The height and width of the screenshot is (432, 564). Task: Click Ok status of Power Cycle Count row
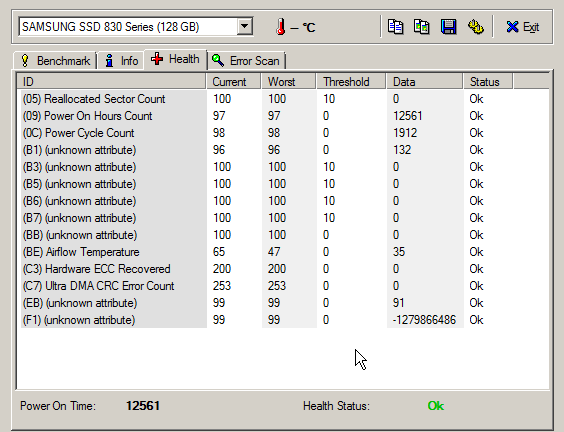[x=476, y=133]
